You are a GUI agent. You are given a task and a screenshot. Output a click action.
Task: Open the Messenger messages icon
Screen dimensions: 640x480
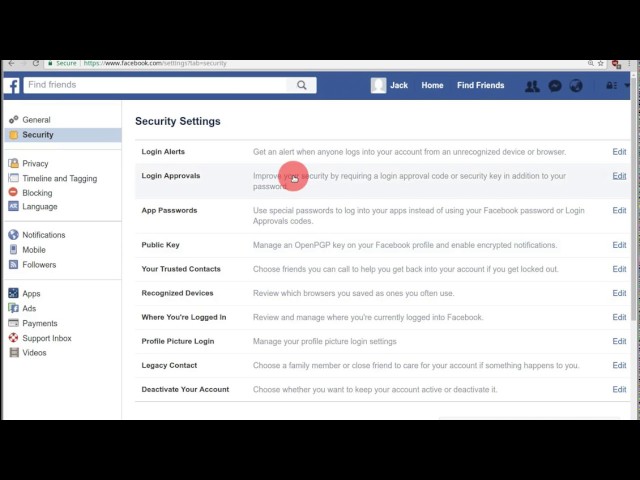[x=555, y=86]
